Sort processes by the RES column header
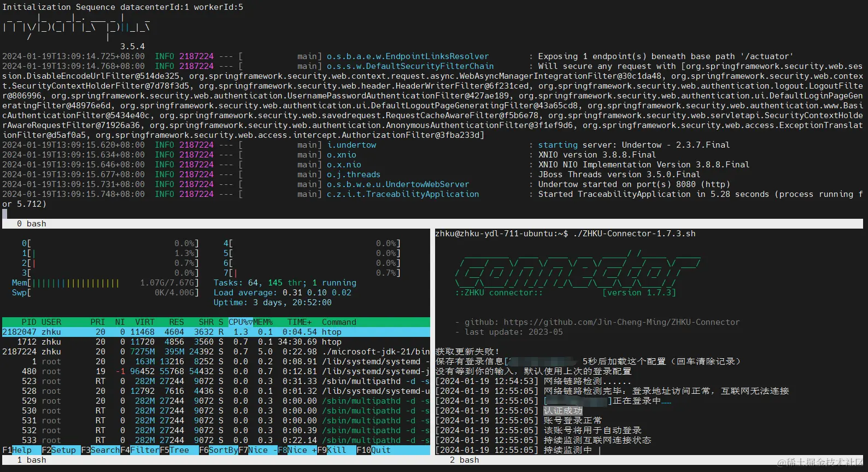The width and height of the screenshot is (868, 472). click(x=177, y=322)
